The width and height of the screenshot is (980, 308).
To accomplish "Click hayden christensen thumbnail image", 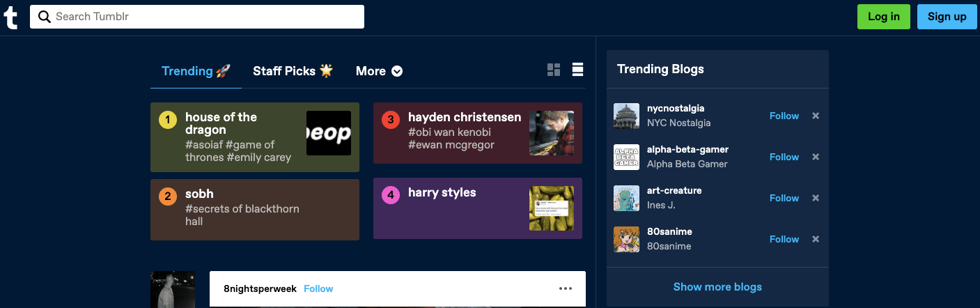I will [x=552, y=133].
